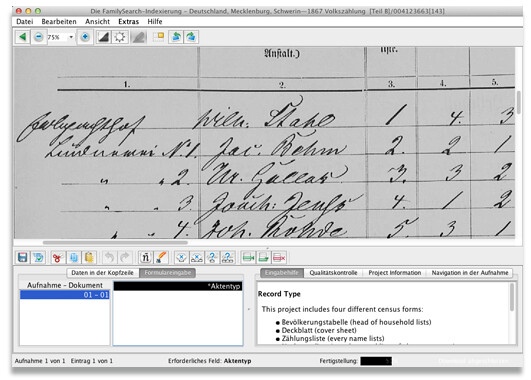Click the 'Wilh. Stahl' handwritten entry
Image resolution: width=531 pixels, height=380 pixels.
click(x=264, y=117)
